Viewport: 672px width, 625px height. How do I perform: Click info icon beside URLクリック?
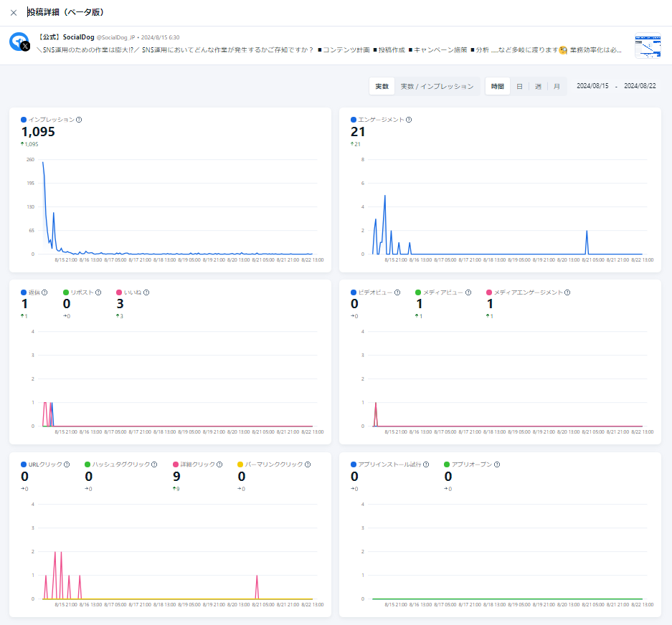tap(67, 464)
